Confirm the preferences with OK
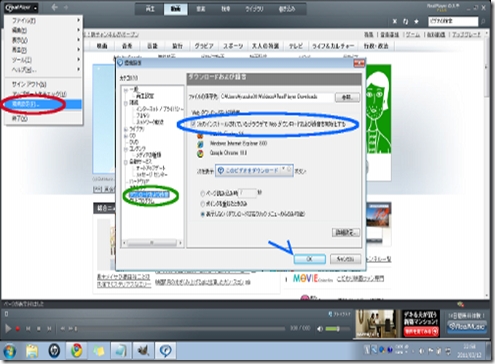This screenshot has height=364, width=495. click(x=309, y=259)
